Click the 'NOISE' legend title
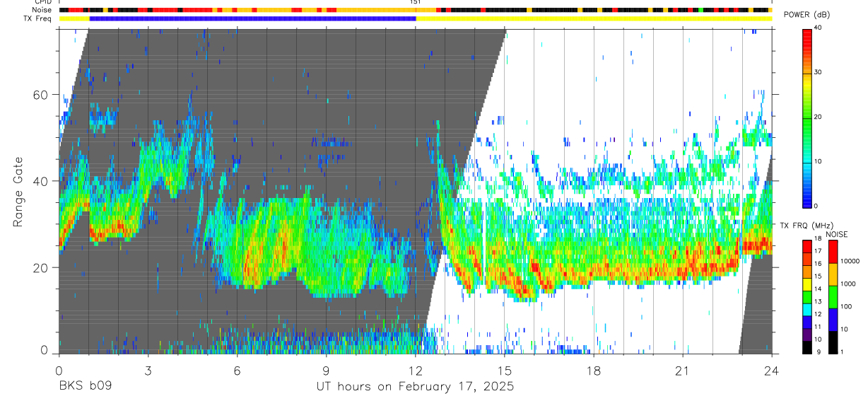 [x=836, y=234]
